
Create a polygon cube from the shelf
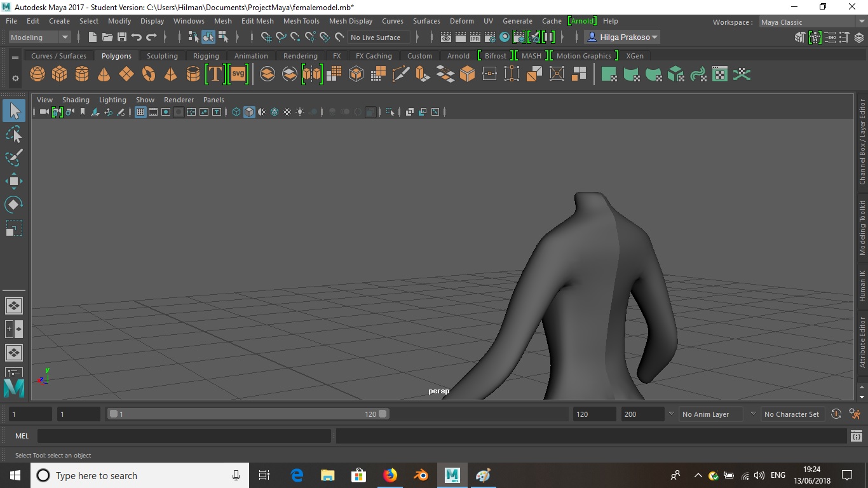60,74
